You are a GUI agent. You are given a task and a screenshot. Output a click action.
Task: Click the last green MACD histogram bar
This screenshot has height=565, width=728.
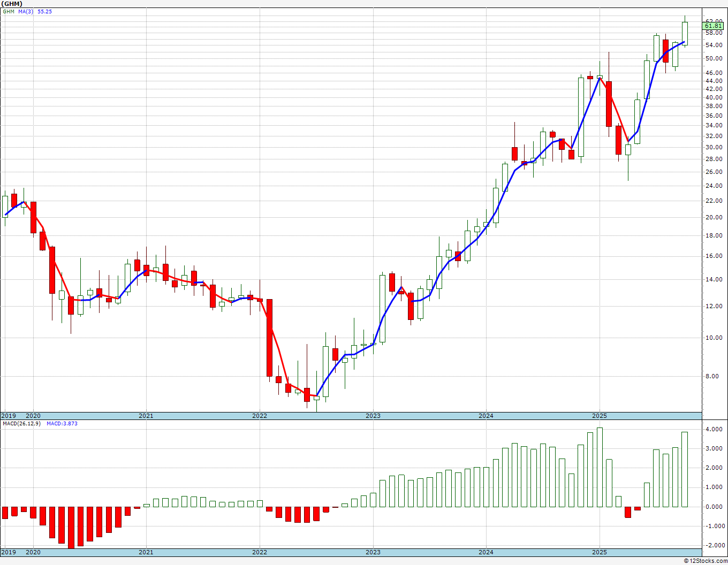685,469
